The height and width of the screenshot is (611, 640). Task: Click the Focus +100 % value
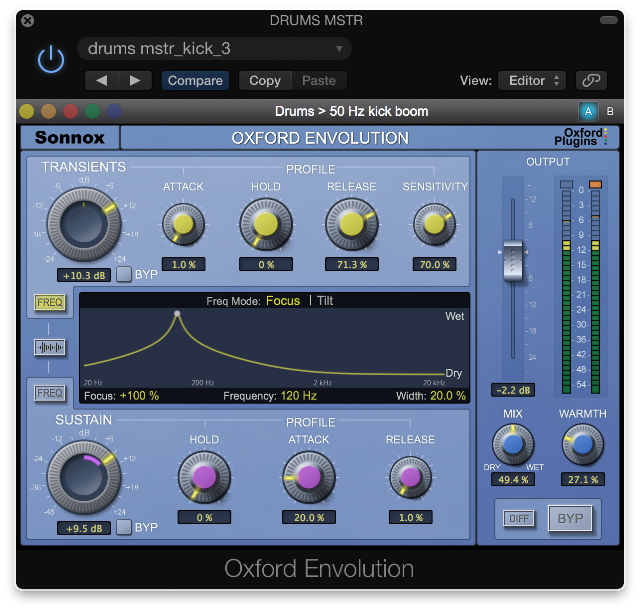point(139,395)
